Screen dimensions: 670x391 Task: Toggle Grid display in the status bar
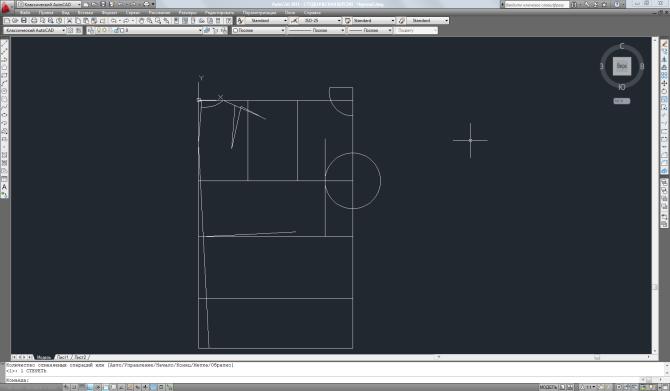(82, 387)
